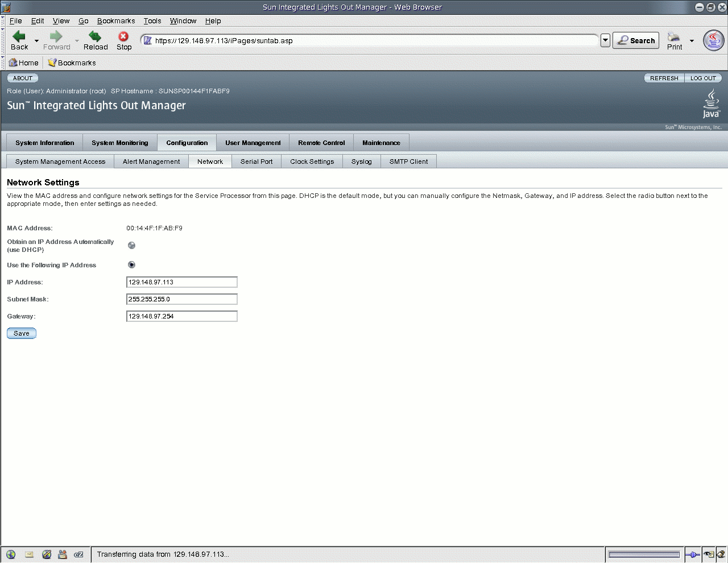This screenshot has width=728, height=563.
Task: Open the Help menu
Action: [213, 21]
